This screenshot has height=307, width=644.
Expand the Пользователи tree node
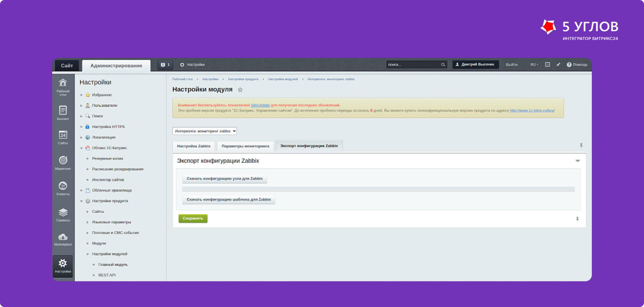click(81, 105)
